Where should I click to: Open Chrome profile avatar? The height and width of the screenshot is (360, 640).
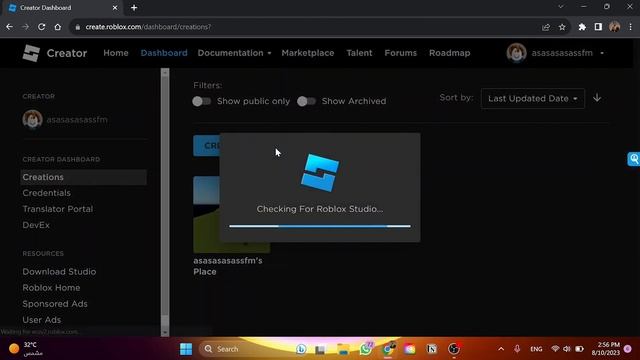pos(614,27)
